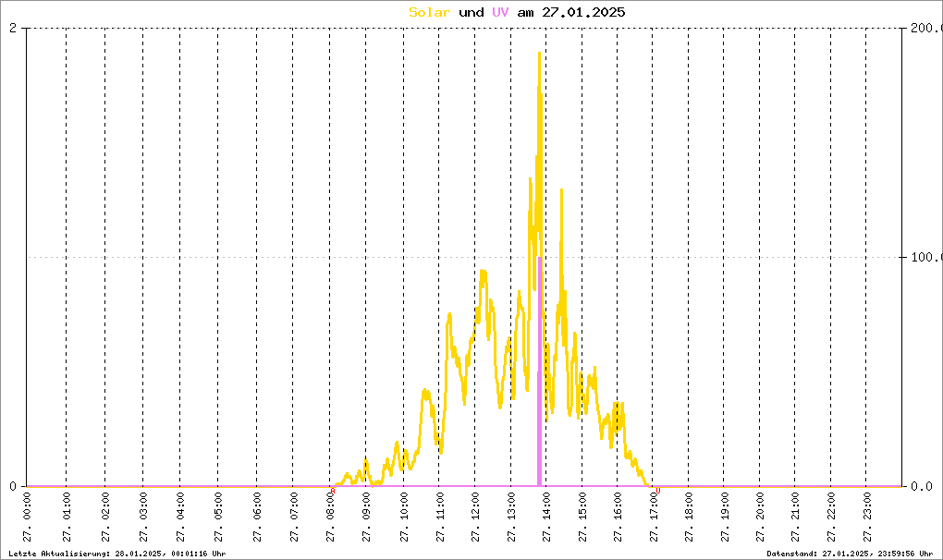Click the '27. 14:00' time axis label
This screenshot has height=560, width=943.
(x=546, y=517)
